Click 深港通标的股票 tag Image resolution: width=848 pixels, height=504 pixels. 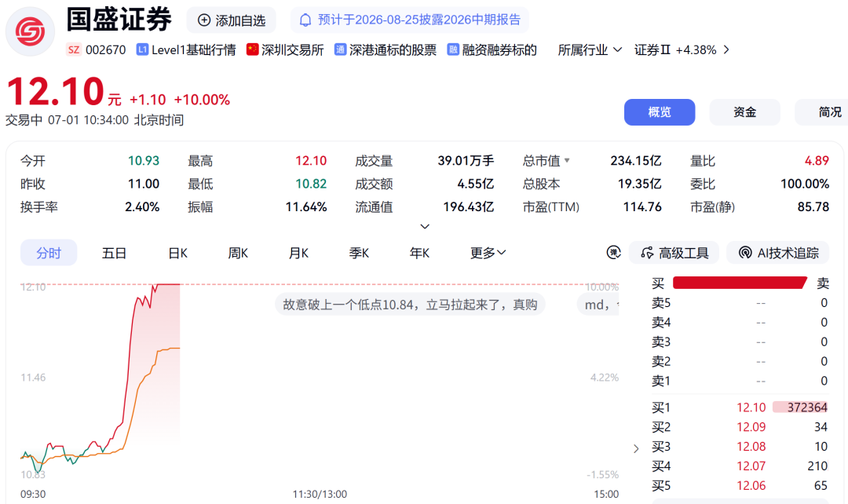pyautogui.click(x=393, y=49)
